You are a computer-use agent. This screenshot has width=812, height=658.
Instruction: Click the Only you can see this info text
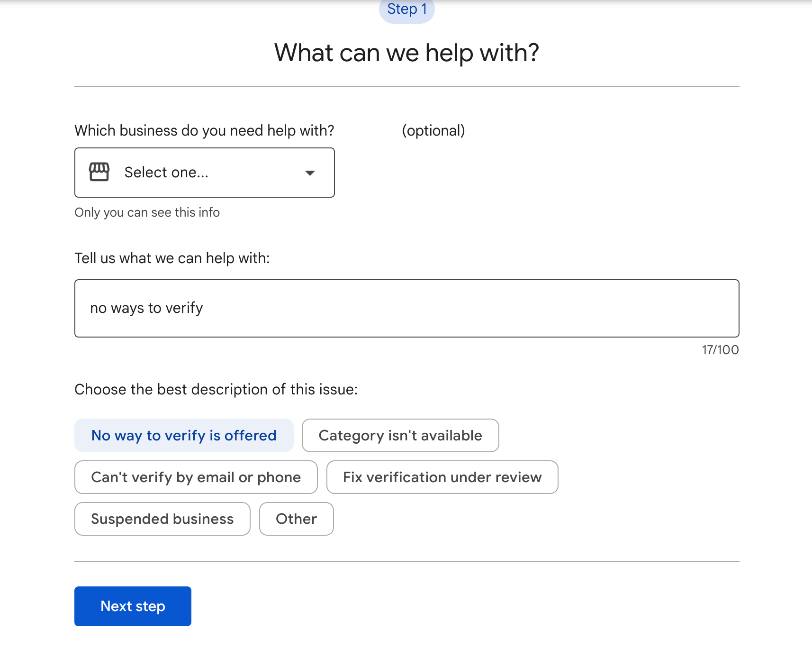pyautogui.click(x=147, y=212)
